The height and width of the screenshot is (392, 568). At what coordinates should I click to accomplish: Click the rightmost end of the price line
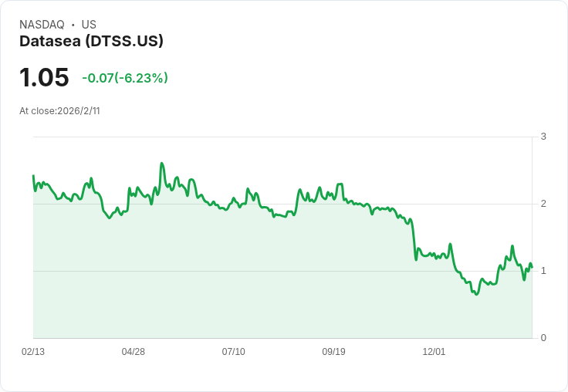click(x=532, y=267)
